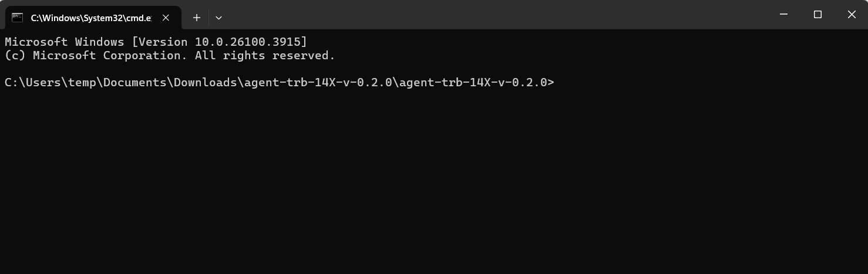Click the word Users in the path
868x274 pixels.
point(43,83)
